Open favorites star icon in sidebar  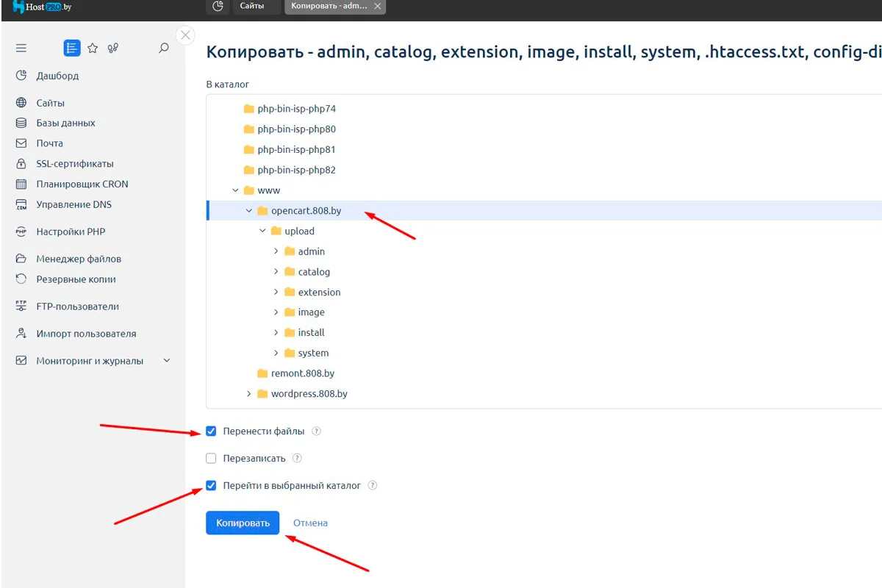(93, 48)
